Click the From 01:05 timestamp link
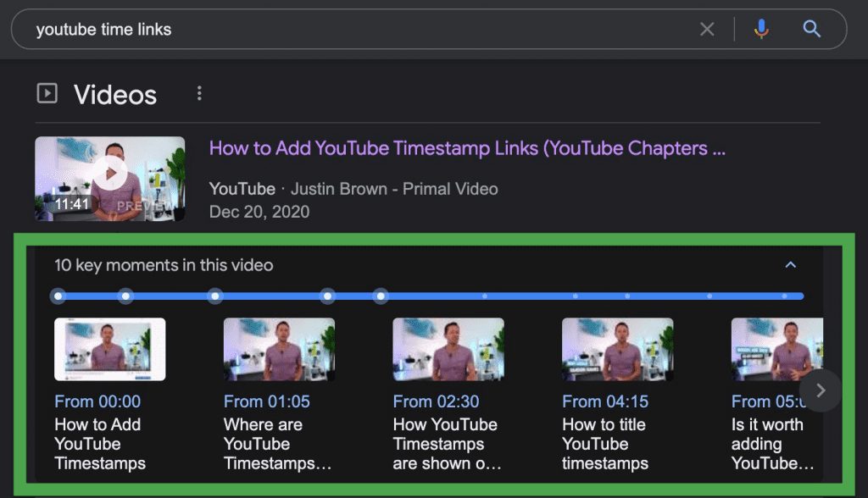 [267, 401]
